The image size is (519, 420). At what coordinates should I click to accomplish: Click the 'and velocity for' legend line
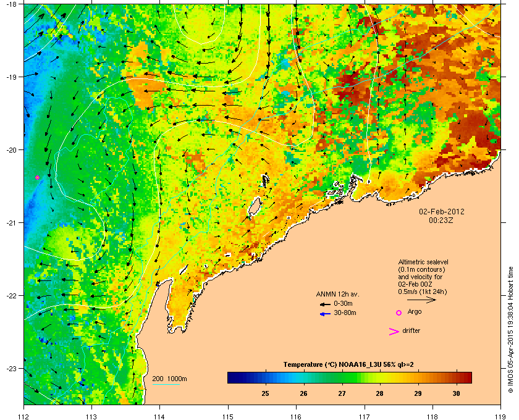(420, 277)
